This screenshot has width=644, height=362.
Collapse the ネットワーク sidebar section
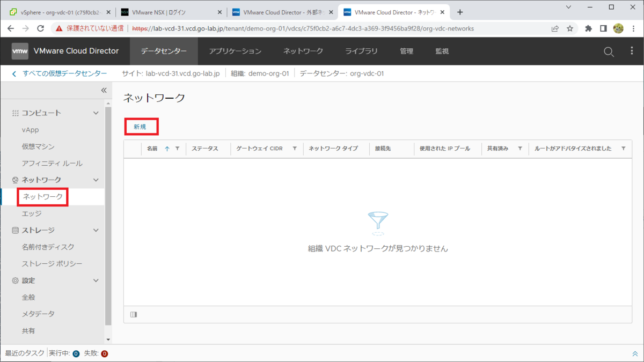tap(96, 180)
